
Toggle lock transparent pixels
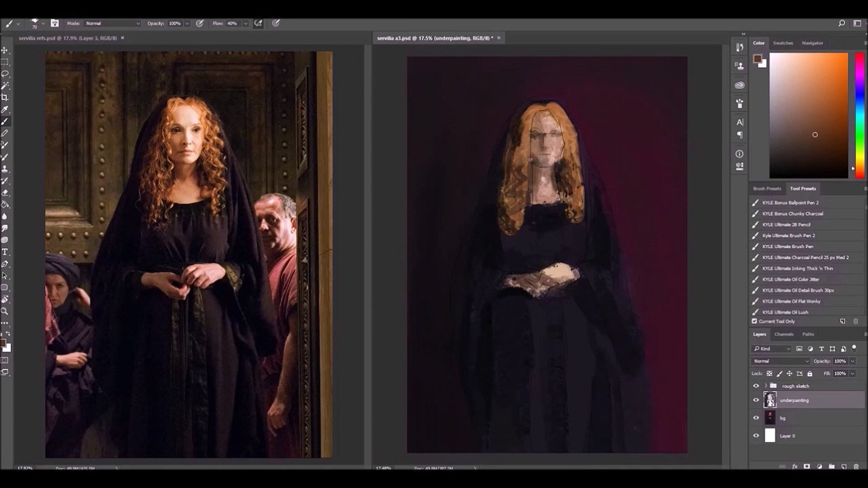click(769, 373)
